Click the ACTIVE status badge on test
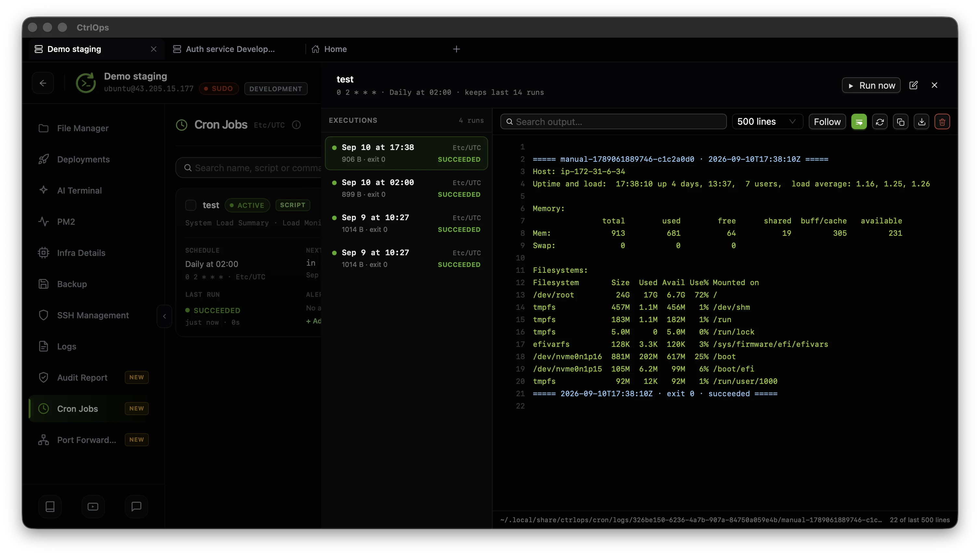The height and width of the screenshot is (556, 980). tap(247, 206)
